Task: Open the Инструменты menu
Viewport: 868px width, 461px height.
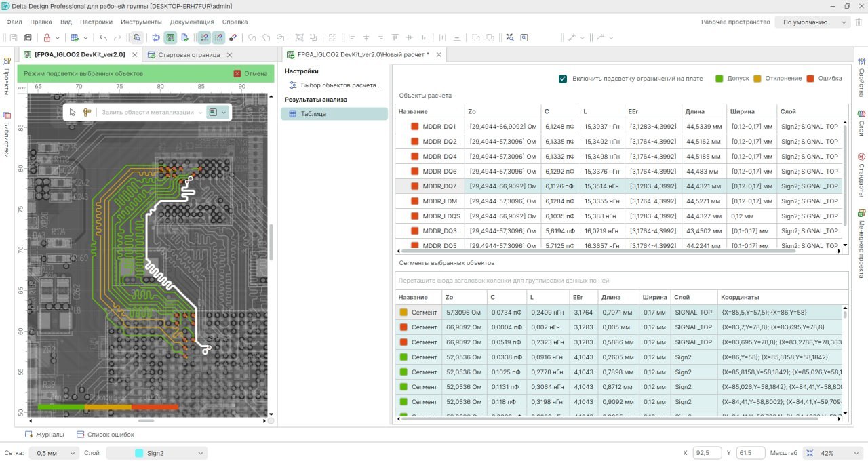Action: pos(141,22)
